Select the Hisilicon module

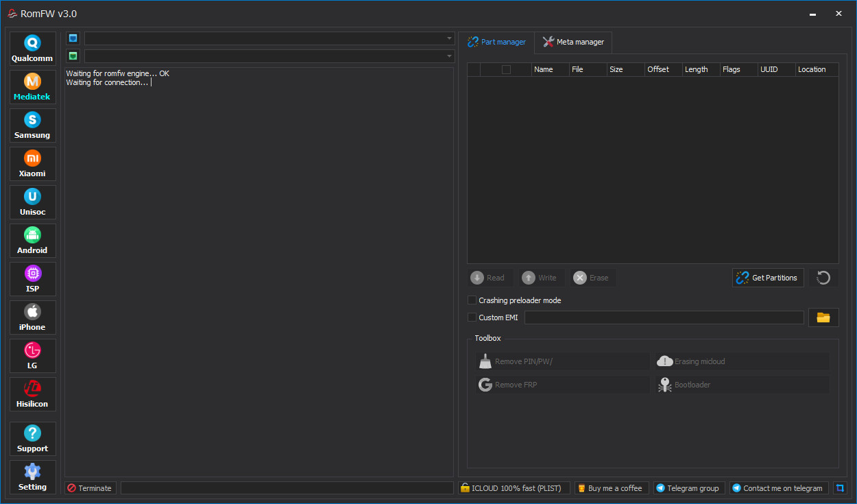tap(32, 394)
